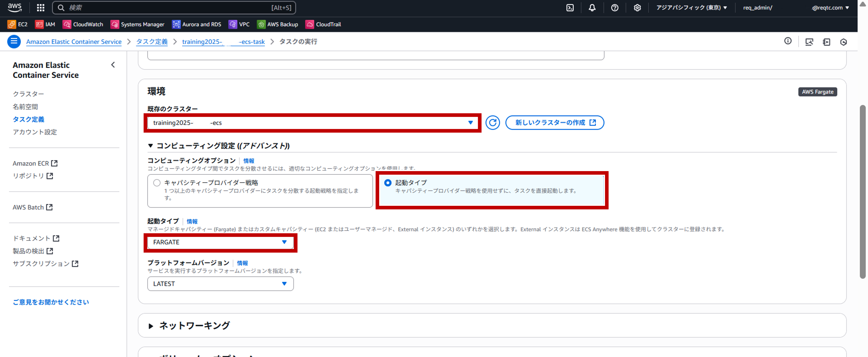Open CloudWatch from the favorites bar

click(83, 24)
